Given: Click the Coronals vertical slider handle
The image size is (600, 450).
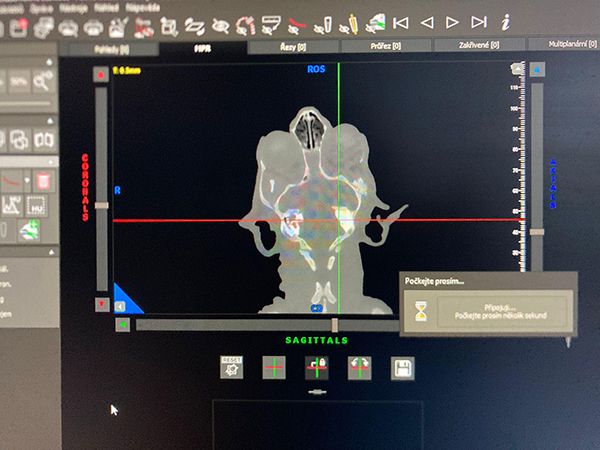Looking at the screenshot, I should tap(100, 205).
